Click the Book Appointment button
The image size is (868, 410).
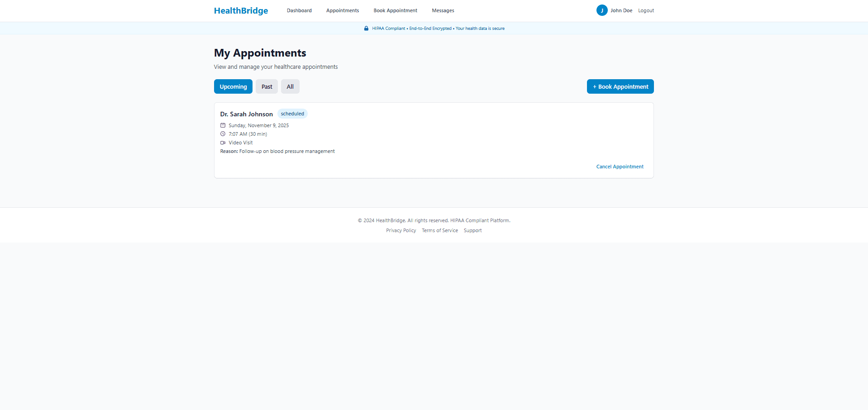coord(620,86)
